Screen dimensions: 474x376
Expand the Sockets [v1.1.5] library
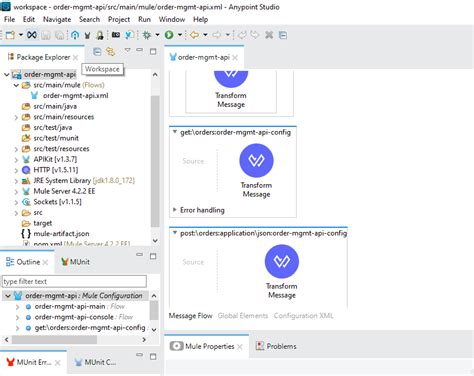(16, 202)
